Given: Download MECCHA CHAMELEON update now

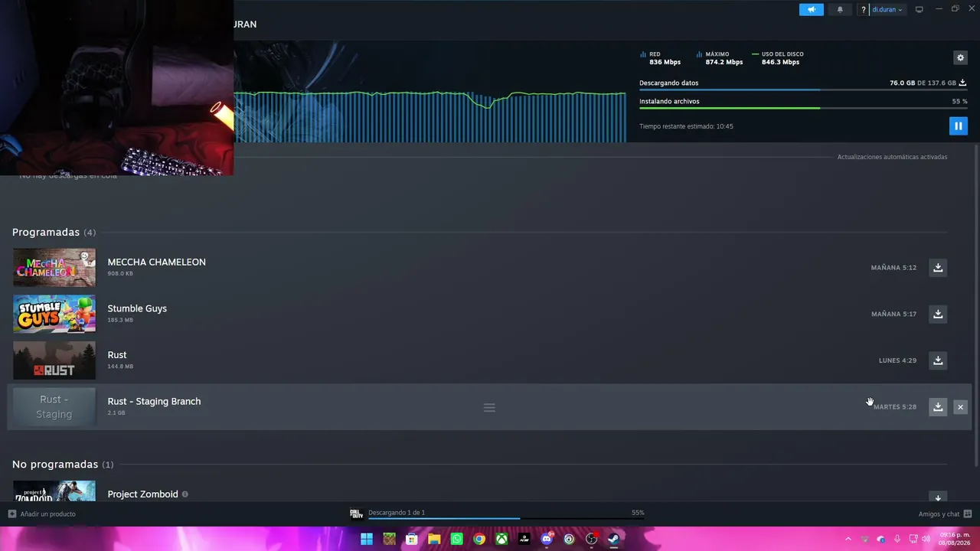Looking at the screenshot, I should coord(938,268).
